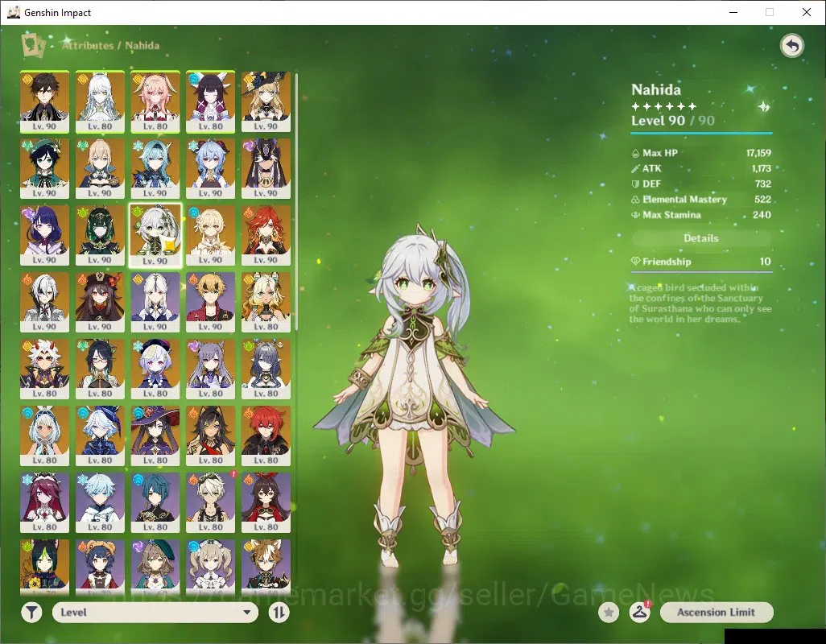Viewport: 826px width, 644px height.
Task: Select Ningguang's Lv. 90 portrait
Action: click(x=155, y=302)
